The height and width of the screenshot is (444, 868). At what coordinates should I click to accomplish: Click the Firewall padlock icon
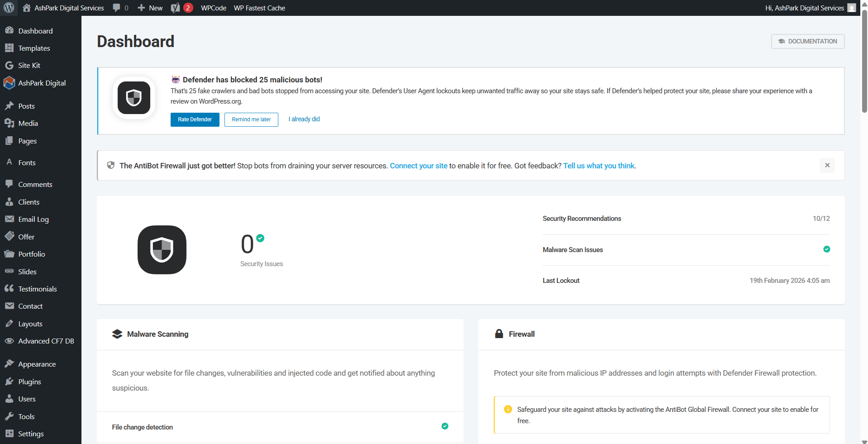(499, 334)
